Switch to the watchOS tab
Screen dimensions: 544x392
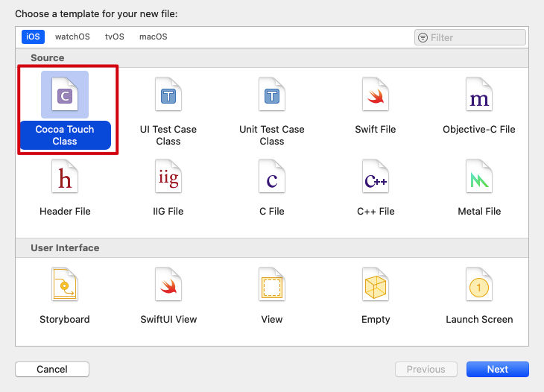click(72, 37)
